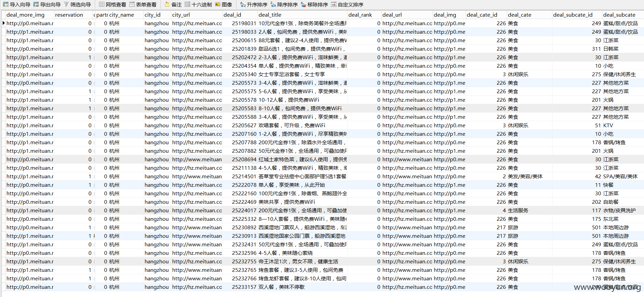Click title cell 欢唱套餐，可升级，免费WiFi
Image resolution: width=644 pixels, height=297 pixels.
pyautogui.click(x=302, y=125)
